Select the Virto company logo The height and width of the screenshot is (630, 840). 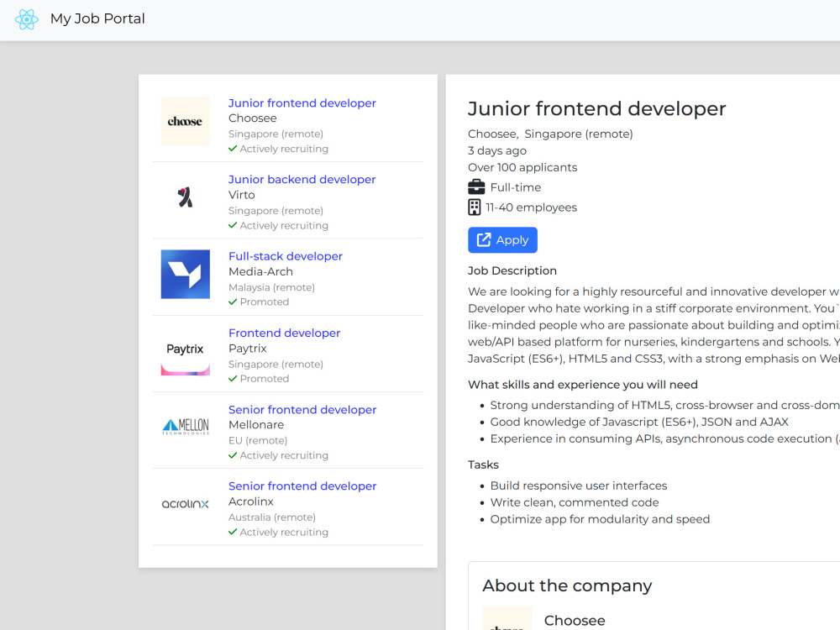point(186,197)
